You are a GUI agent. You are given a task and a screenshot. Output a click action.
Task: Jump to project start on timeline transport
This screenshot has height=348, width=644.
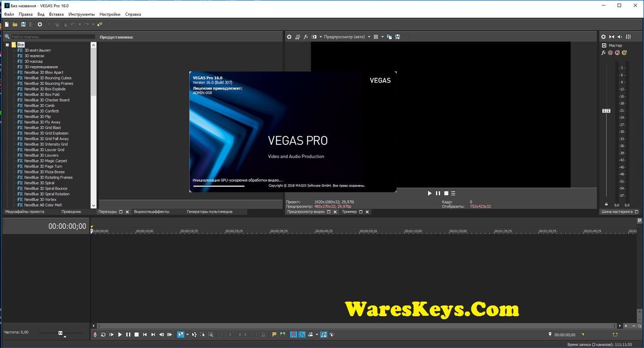pos(145,334)
